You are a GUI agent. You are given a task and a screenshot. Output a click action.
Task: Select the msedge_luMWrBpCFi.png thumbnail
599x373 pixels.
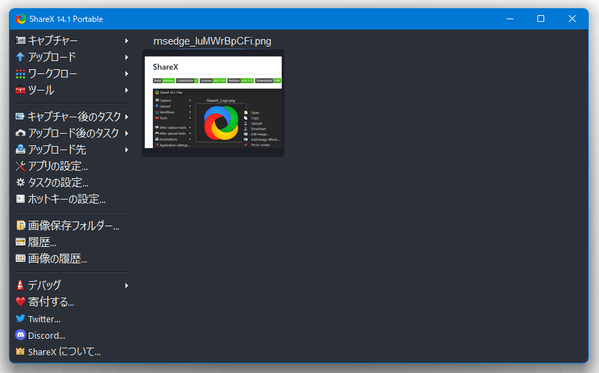pyautogui.click(x=213, y=102)
